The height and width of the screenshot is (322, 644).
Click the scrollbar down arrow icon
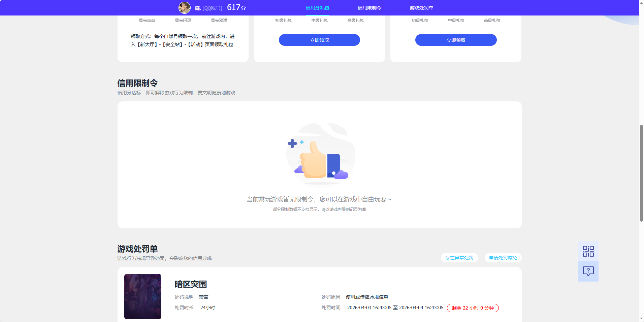tap(641, 319)
